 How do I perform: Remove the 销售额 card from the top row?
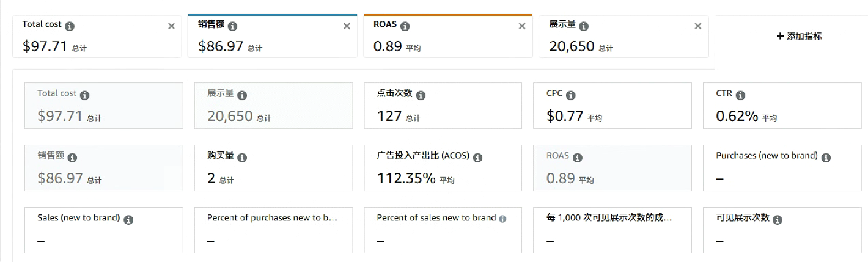347,26
